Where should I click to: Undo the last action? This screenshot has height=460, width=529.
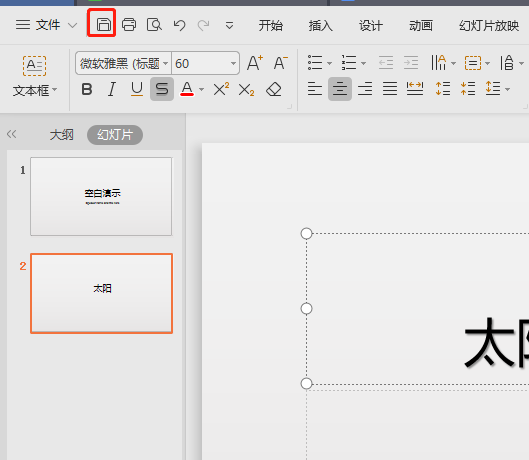click(179, 25)
